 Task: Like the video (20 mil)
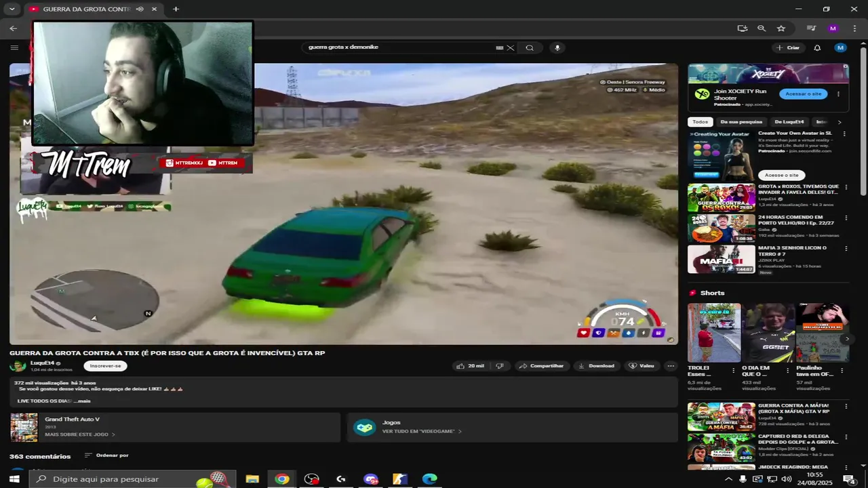pos(470,366)
